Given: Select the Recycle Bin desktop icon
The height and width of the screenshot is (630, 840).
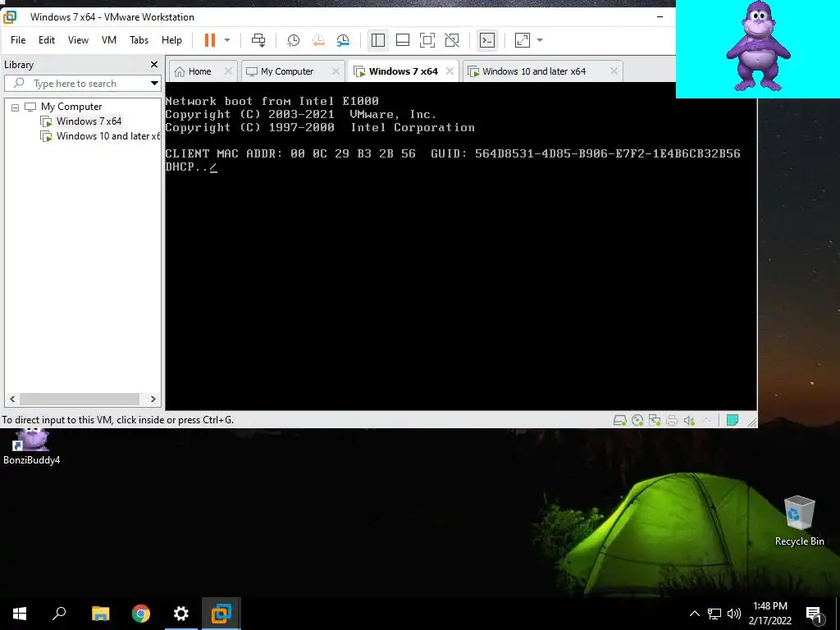Looking at the screenshot, I should coord(799,521).
